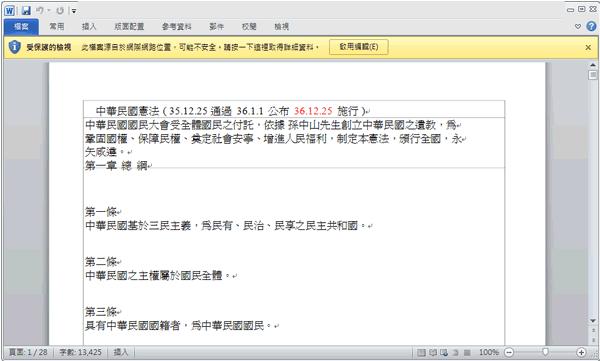Click the zoom in plus button
This screenshot has width=600, height=361.
pos(581,352)
